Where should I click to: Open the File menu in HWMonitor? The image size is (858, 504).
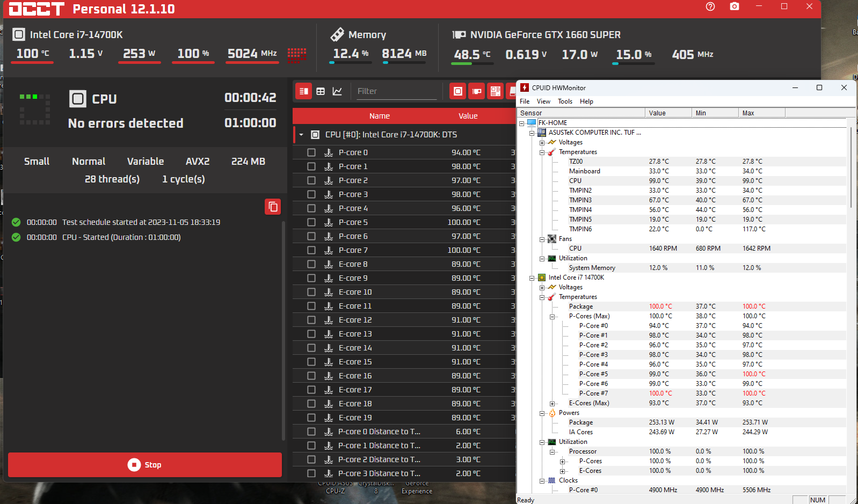click(525, 101)
